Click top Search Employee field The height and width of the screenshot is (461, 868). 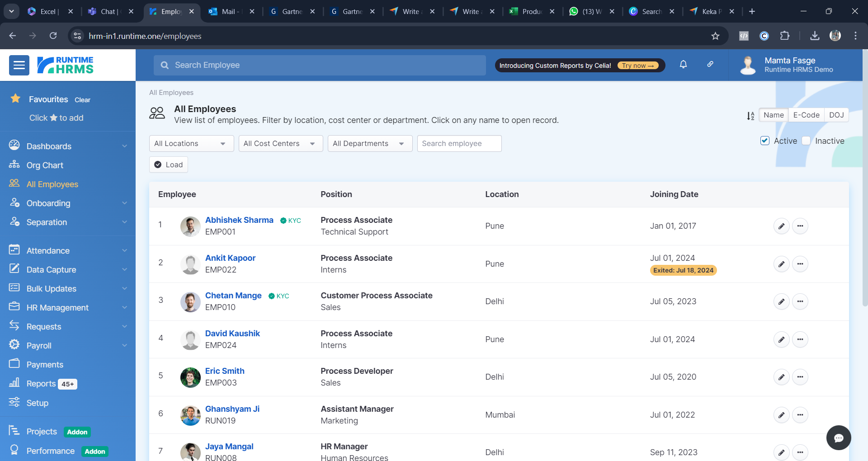pos(320,65)
